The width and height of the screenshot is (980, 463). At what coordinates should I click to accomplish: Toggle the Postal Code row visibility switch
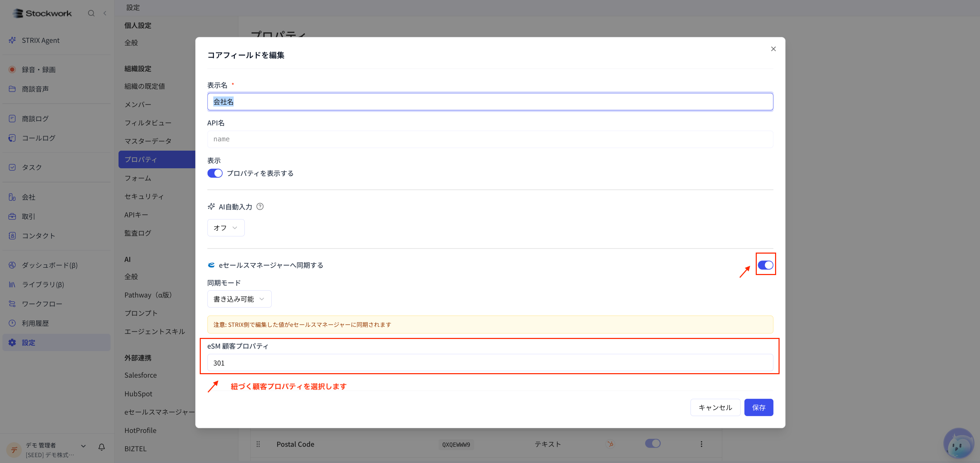pyautogui.click(x=653, y=443)
